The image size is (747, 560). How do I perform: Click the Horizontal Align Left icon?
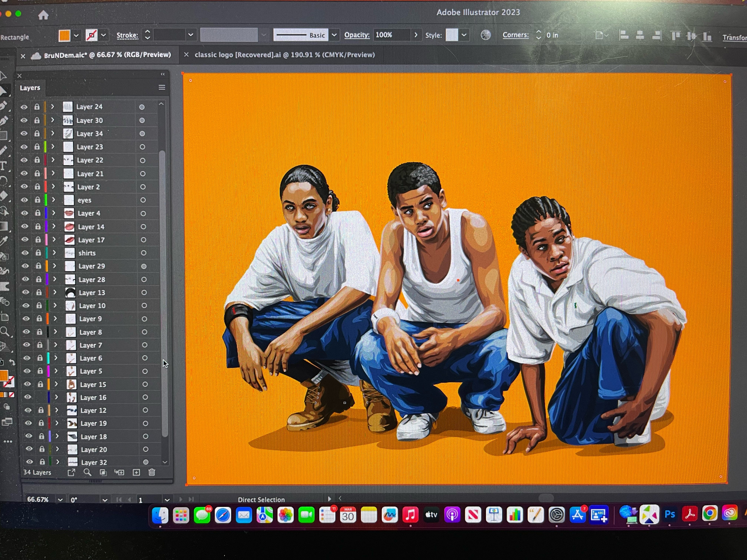(x=624, y=35)
